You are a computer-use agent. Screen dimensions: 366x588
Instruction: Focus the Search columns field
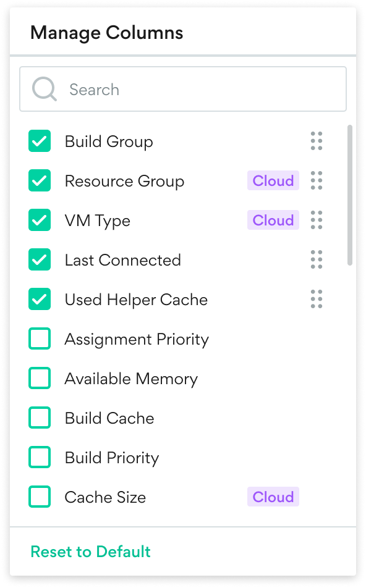coord(183,89)
